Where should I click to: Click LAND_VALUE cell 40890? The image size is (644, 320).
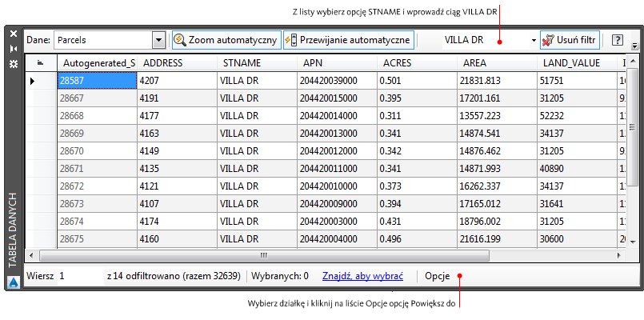(578, 169)
